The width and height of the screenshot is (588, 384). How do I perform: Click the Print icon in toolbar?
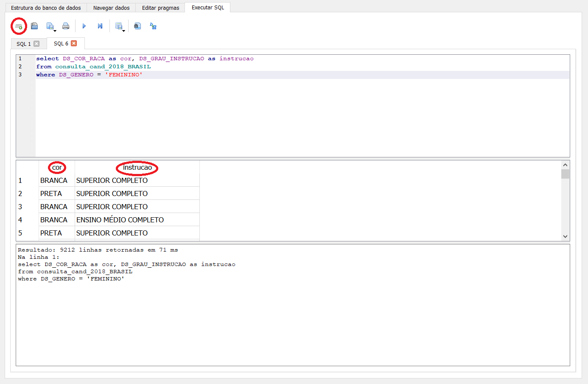pos(66,26)
